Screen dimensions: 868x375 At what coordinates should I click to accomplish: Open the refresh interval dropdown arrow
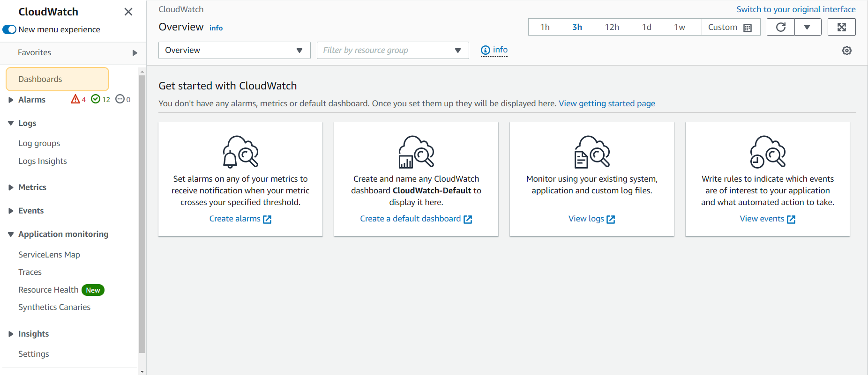tap(808, 27)
